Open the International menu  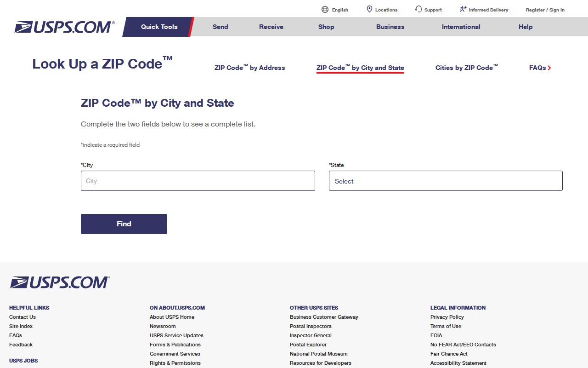point(461,27)
